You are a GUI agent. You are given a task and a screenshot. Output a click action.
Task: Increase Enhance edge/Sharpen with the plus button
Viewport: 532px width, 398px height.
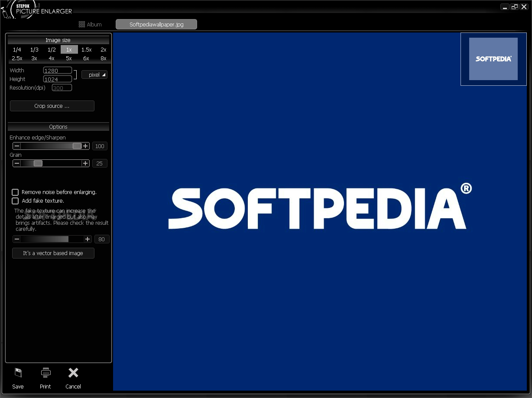85,146
